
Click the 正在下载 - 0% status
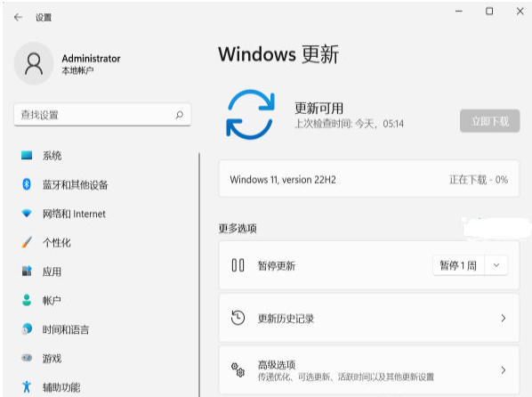pyautogui.click(x=479, y=179)
